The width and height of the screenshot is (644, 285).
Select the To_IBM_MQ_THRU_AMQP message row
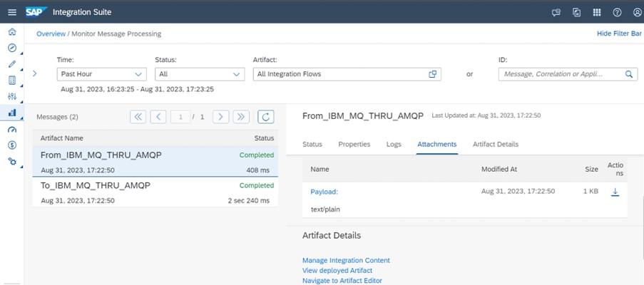point(155,192)
